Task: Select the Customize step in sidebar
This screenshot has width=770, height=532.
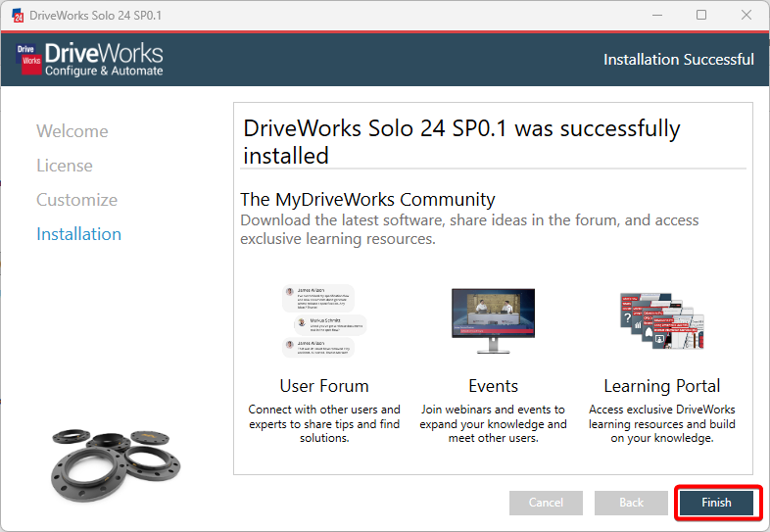Action: point(76,200)
